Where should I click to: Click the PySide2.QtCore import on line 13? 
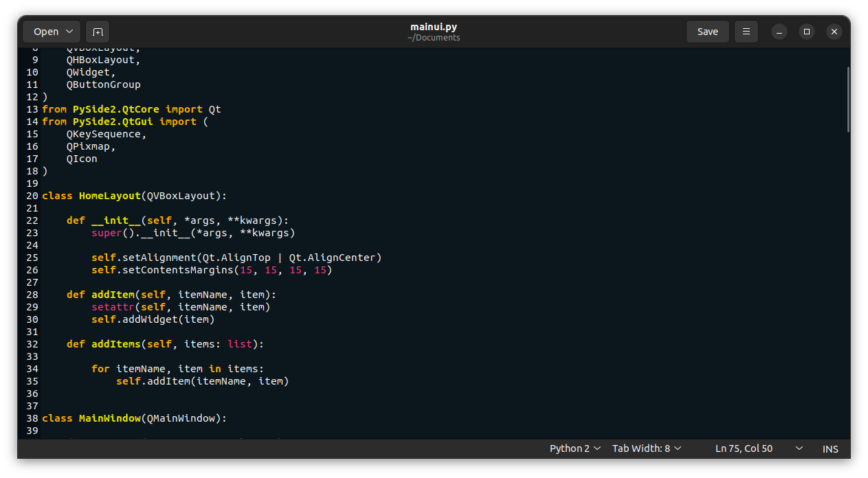point(116,109)
